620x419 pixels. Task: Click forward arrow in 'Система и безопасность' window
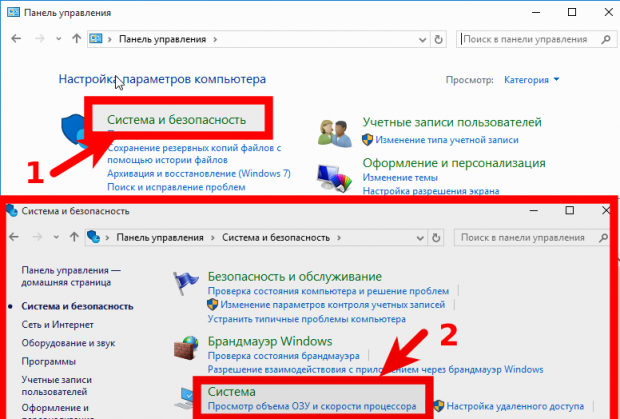pos(37,237)
